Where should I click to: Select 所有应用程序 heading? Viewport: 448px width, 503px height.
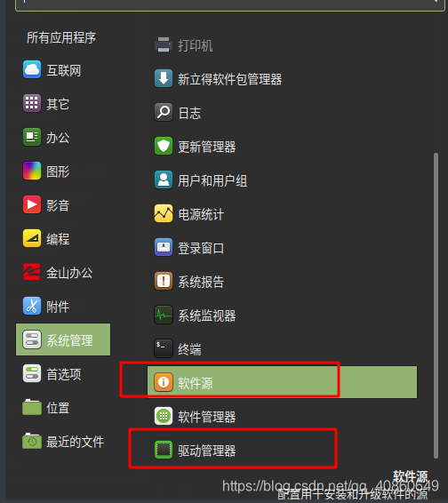[x=61, y=37]
